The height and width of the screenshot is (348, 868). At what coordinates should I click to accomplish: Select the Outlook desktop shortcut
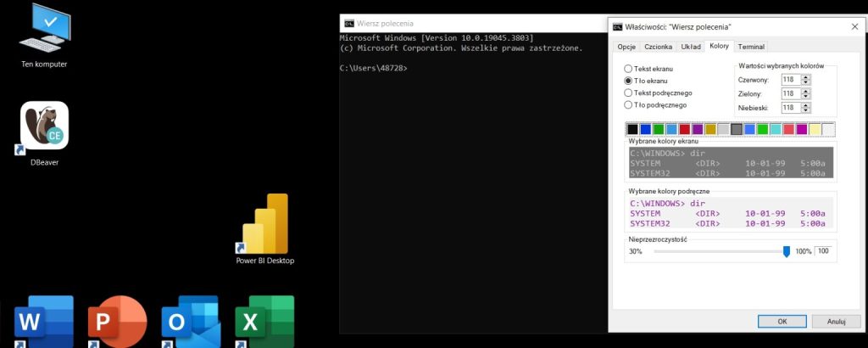(x=191, y=322)
